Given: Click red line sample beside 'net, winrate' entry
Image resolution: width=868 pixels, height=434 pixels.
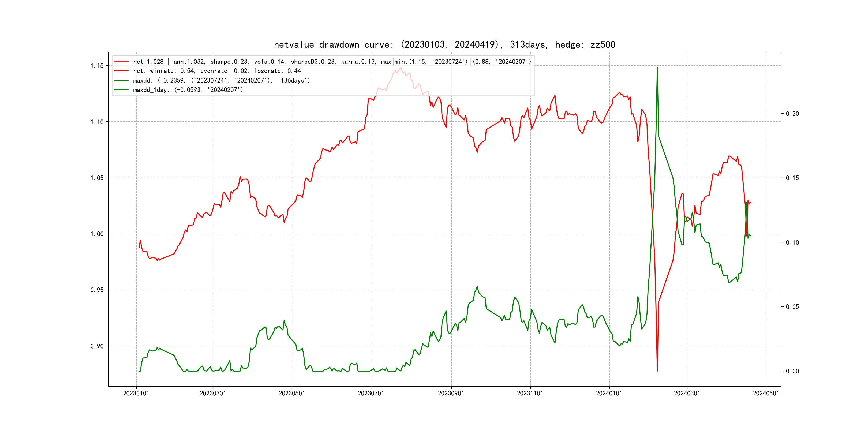Looking at the screenshot, I should [121, 71].
